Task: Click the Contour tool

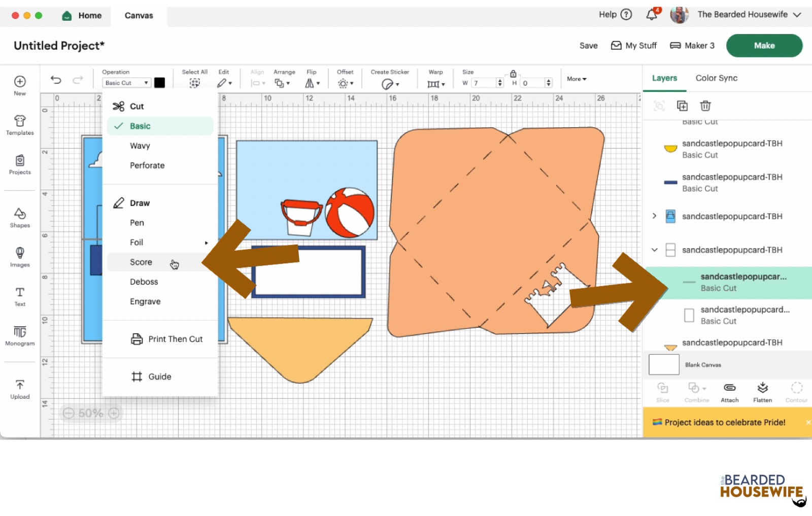Action: coord(796,392)
